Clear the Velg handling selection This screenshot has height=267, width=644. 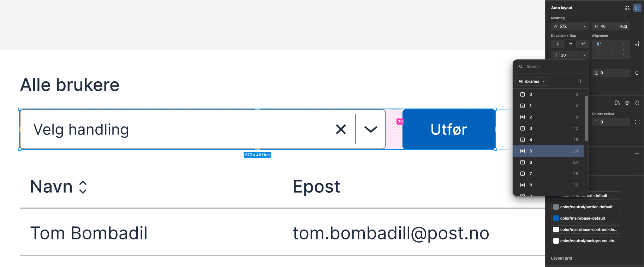pos(341,129)
